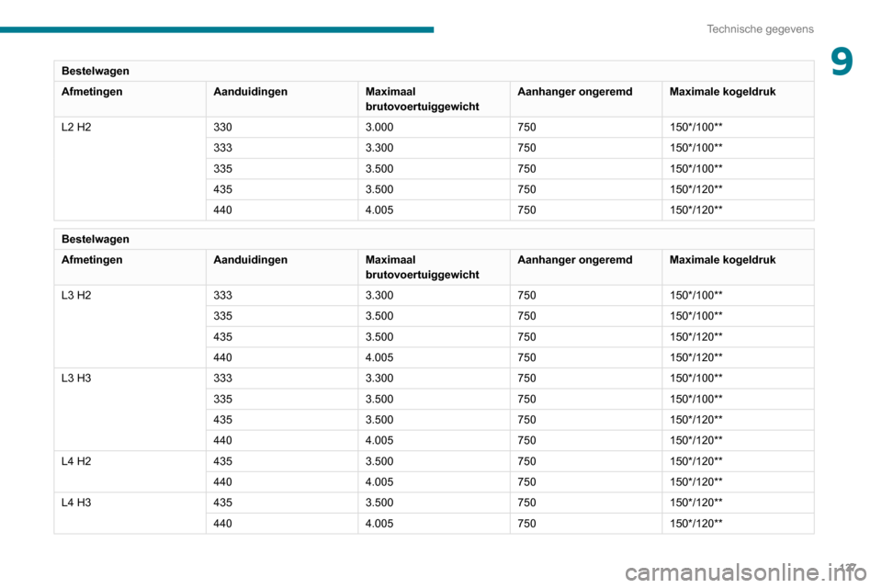Select "750" in the L2 H2 440 row
The image size is (882, 588).
pyautogui.click(x=526, y=209)
